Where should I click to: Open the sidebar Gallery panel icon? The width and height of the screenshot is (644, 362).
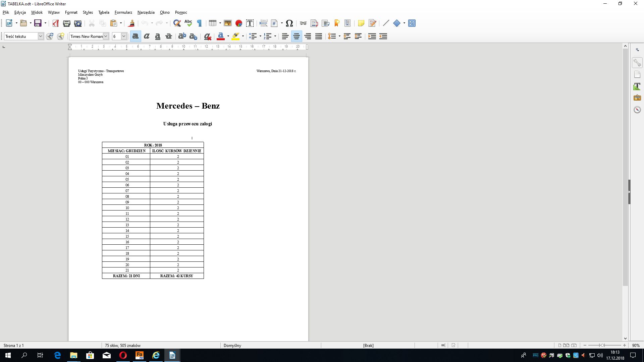pos(637,98)
